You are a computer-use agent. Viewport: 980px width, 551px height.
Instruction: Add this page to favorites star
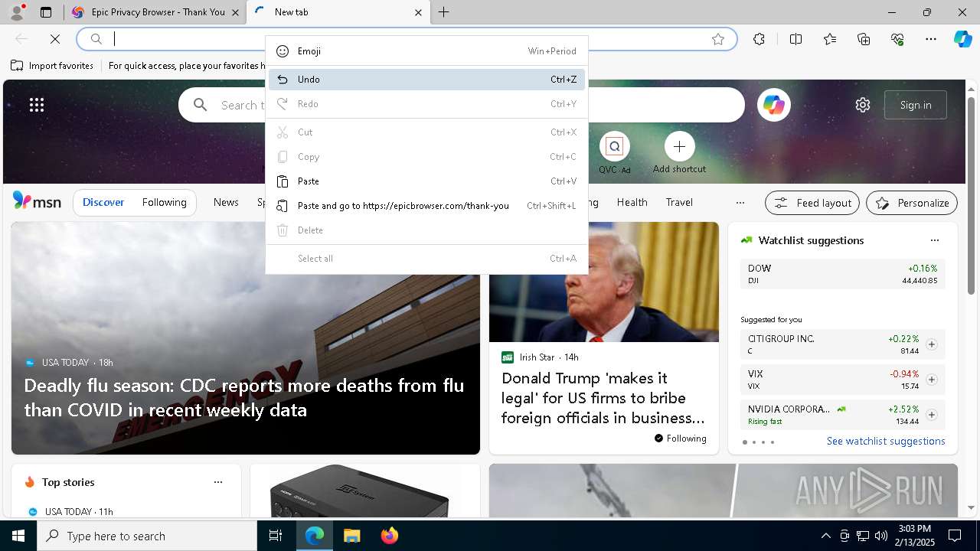(718, 39)
